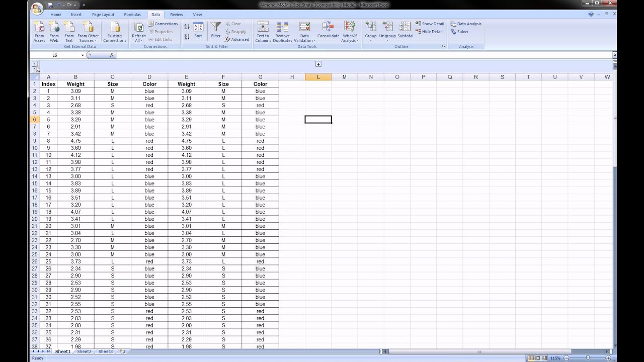644x362 pixels.
Task: Click the Insert Function fx button
Action: (x=112, y=55)
